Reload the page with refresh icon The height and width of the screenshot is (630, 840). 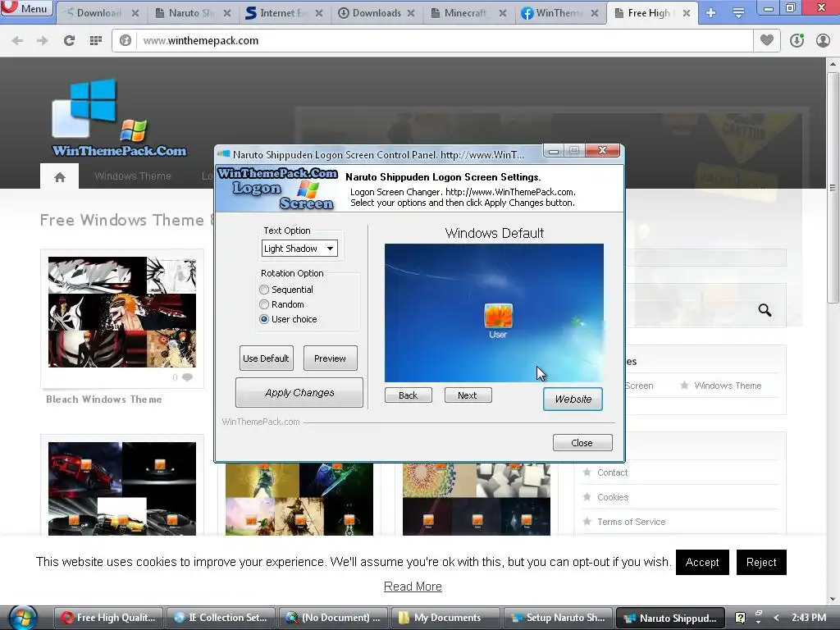click(69, 41)
